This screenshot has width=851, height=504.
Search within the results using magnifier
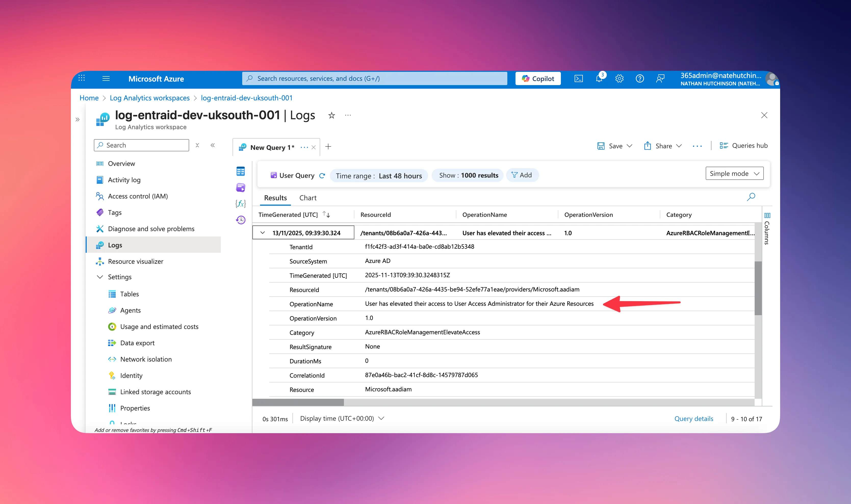[x=751, y=197]
